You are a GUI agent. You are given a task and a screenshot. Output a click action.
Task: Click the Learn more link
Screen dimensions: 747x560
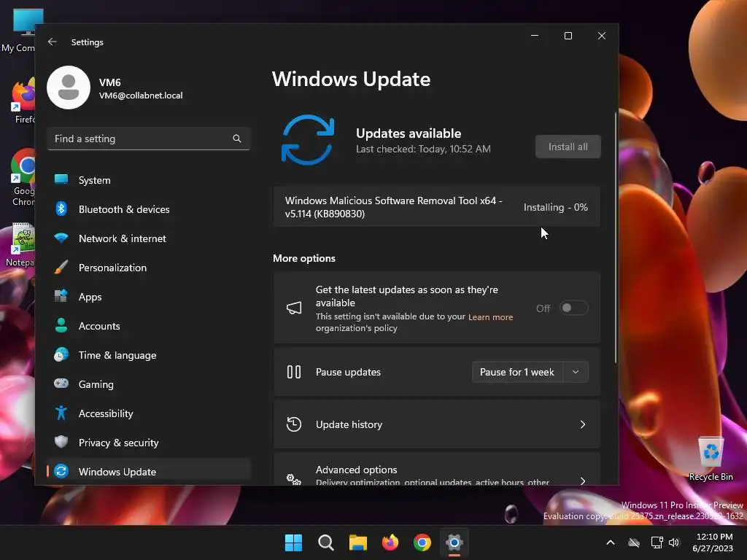pyautogui.click(x=490, y=317)
